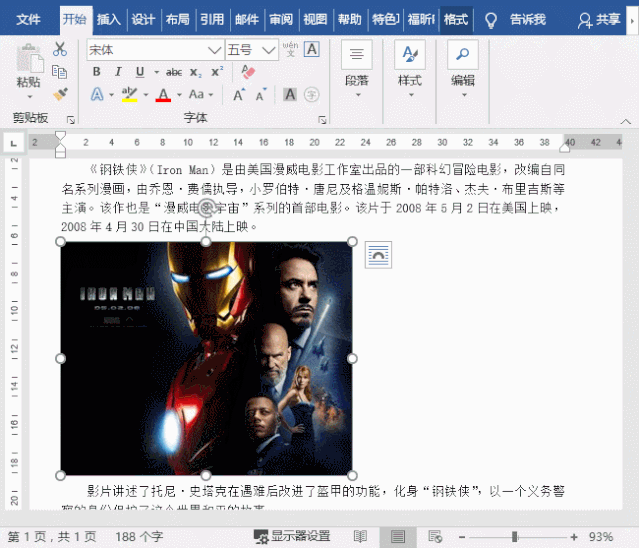
Task: Switch to Web Layout view icon
Action: click(435, 537)
